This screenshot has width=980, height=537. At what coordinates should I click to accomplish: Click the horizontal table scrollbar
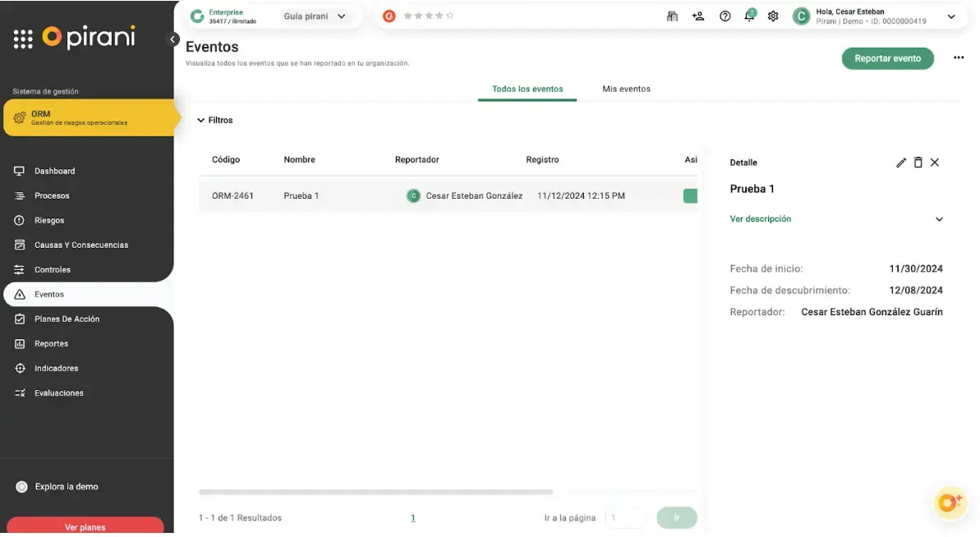pos(375,493)
